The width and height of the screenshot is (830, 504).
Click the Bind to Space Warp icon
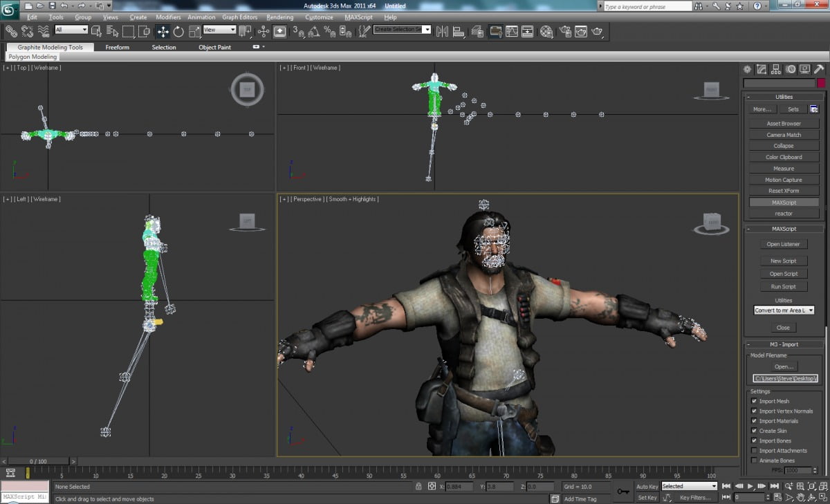(x=44, y=31)
